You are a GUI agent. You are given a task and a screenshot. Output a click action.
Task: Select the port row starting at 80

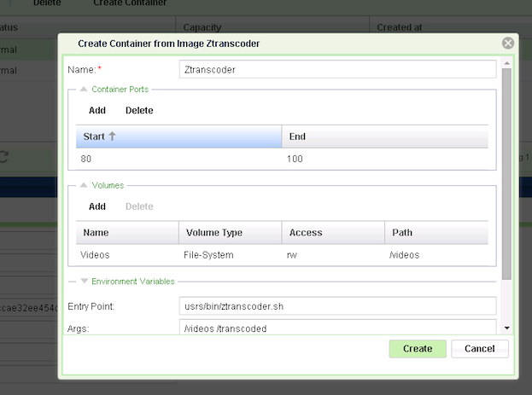(x=178, y=160)
